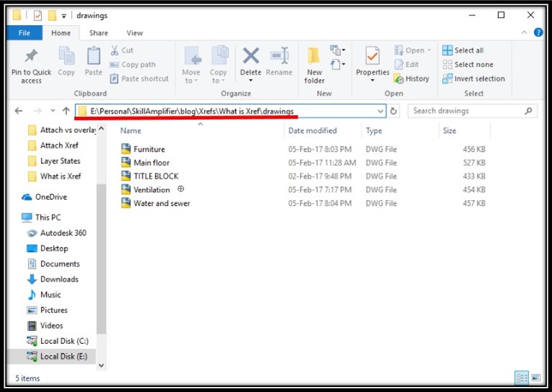The width and height of the screenshot is (552, 392).
Task: Click the Copy to icon
Action: 219,55
